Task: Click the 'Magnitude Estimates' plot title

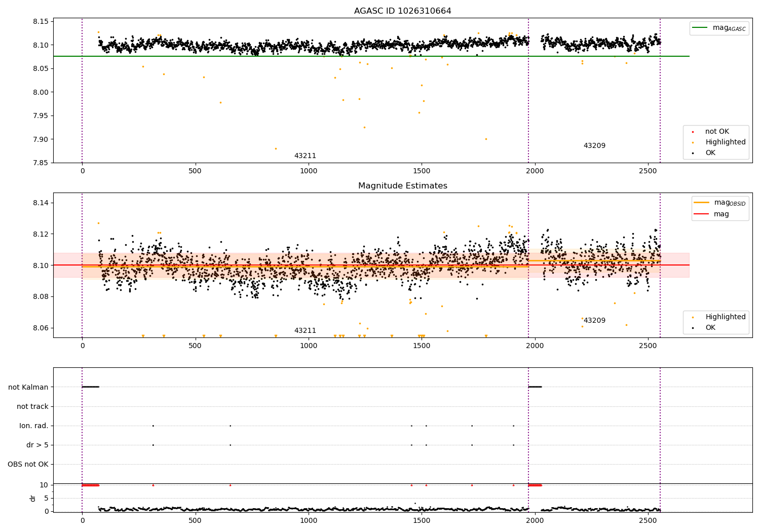Action: (402, 186)
